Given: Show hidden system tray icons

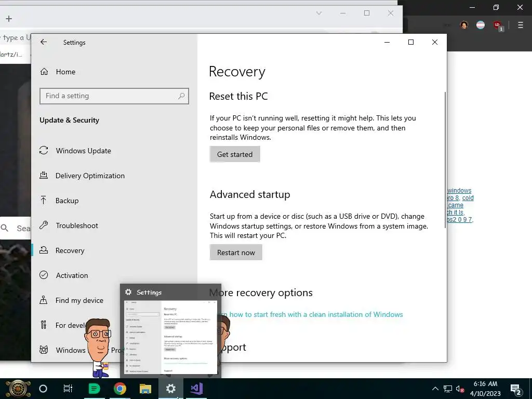Looking at the screenshot, I should tap(435, 389).
